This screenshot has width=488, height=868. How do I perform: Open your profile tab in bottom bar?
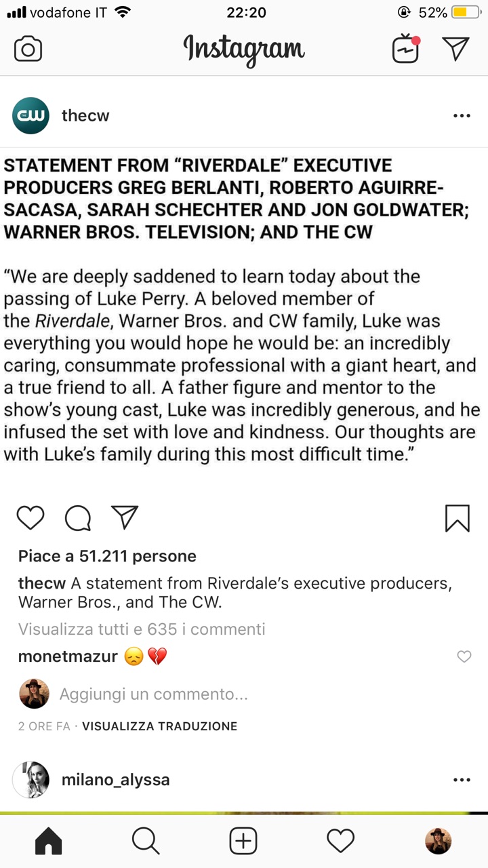(x=439, y=842)
